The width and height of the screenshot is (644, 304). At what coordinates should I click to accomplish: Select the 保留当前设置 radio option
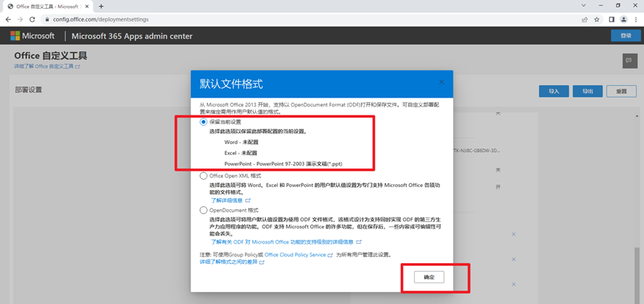(x=204, y=121)
